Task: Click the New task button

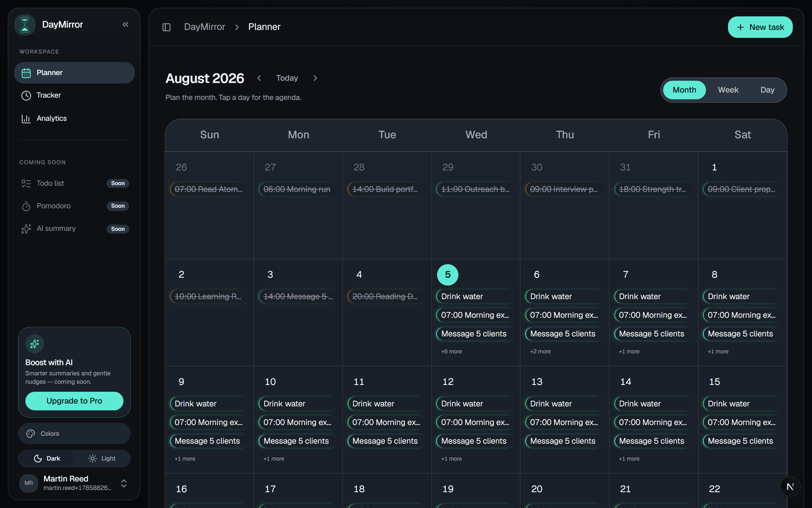Action: tap(760, 27)
